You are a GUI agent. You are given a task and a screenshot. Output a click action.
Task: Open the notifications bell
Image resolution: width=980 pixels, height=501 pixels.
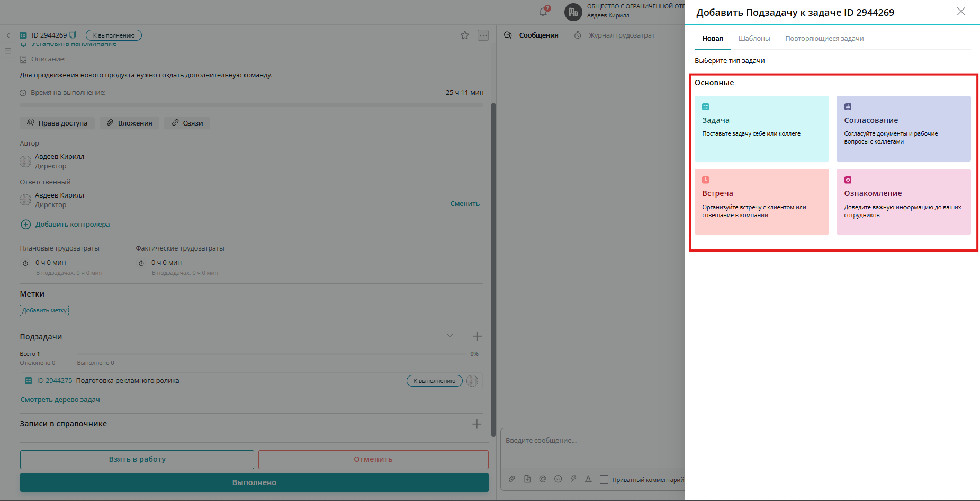point(544,12)
